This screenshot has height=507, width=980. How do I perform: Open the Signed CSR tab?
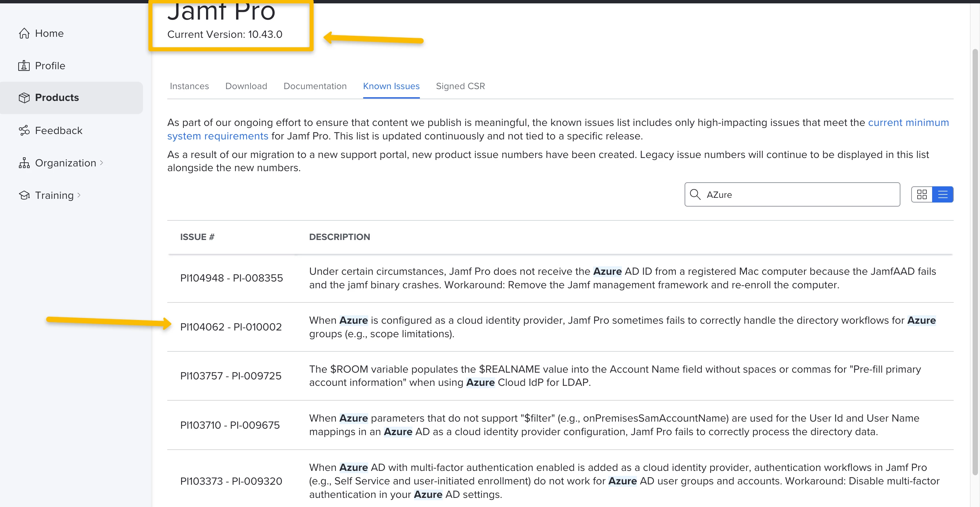click(460, 86)
